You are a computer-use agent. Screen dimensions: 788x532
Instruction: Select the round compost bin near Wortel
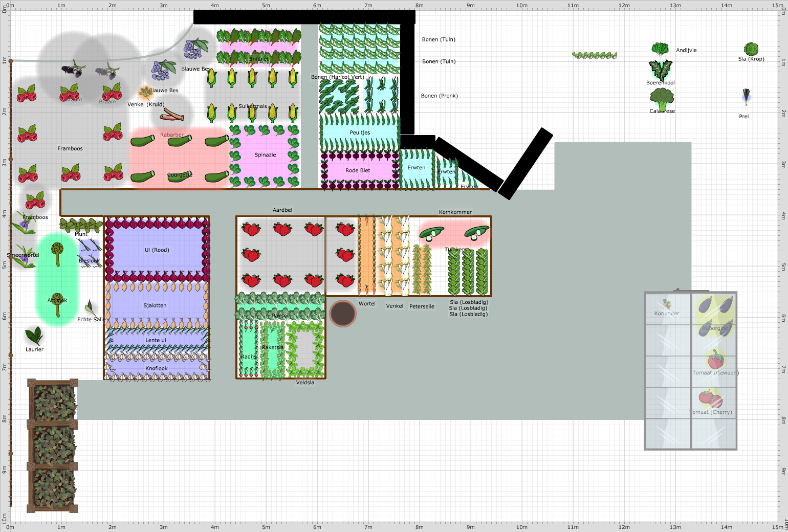click(342, 314)
